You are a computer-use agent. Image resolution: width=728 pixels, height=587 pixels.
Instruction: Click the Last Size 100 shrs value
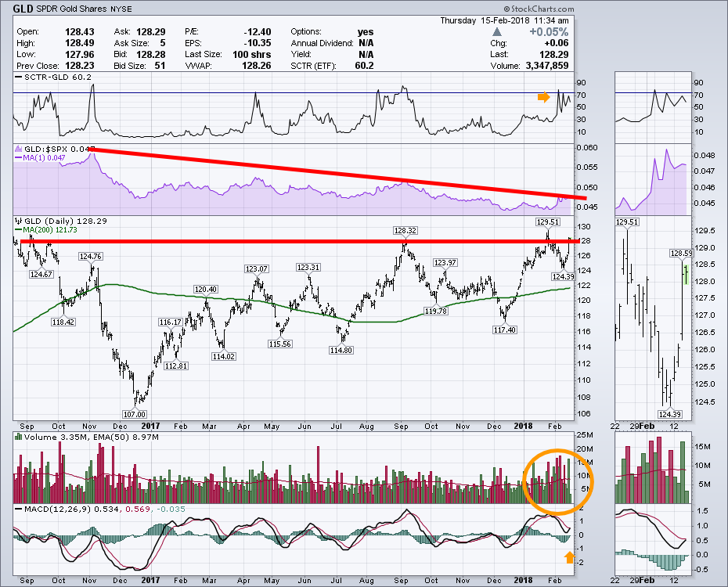[251, 54]
